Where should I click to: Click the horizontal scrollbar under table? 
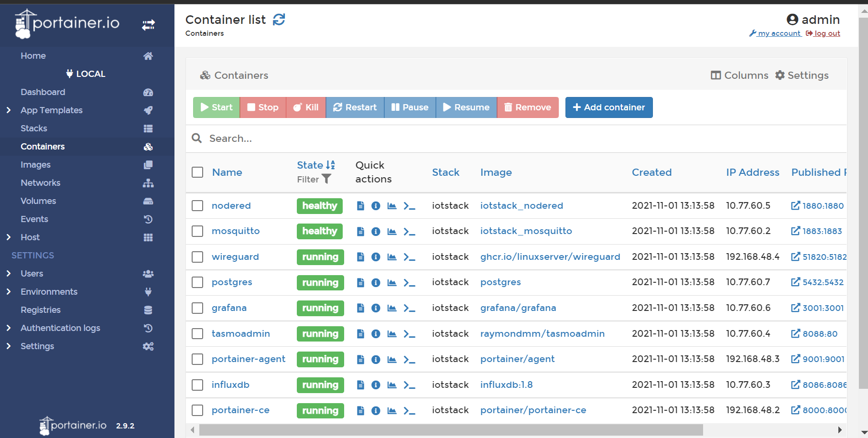coord(450,430)
